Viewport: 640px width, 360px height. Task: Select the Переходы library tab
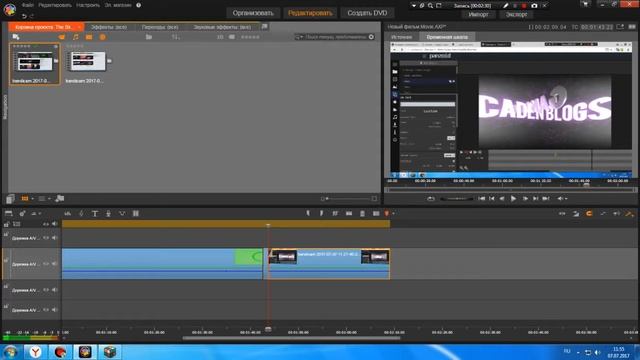[160, 27]
